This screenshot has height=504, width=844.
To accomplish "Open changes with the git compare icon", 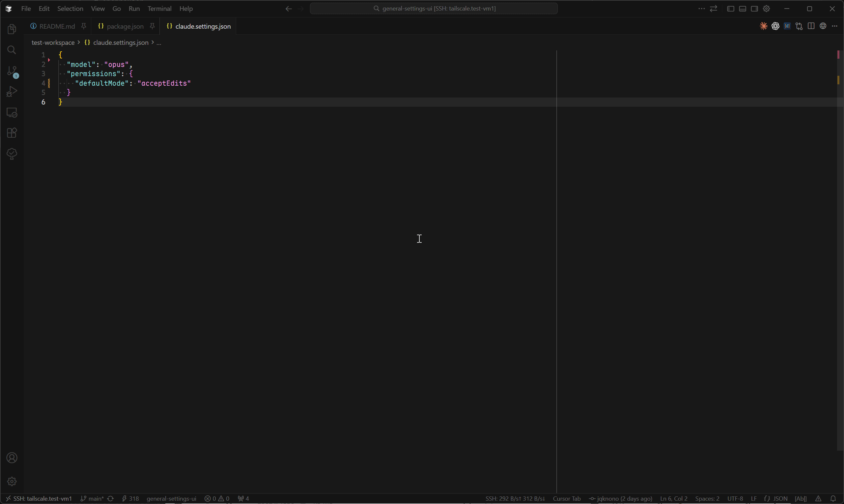I will pos(799,26).
